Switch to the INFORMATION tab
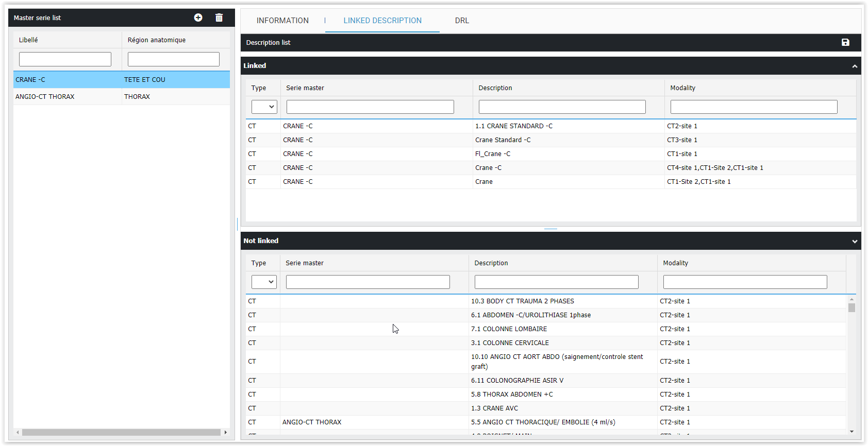Image resolution: width=868 pixels, height=446 pixels. click(x=282, y=21)
